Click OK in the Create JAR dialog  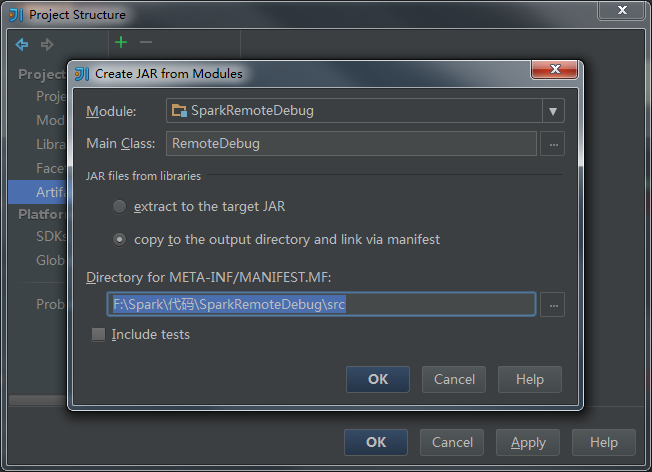[378, 379]
